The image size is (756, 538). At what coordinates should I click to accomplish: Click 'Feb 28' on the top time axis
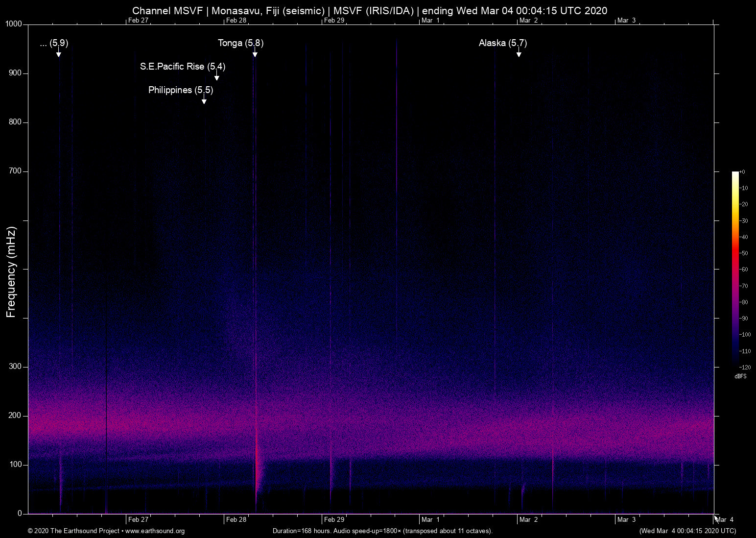236,21
